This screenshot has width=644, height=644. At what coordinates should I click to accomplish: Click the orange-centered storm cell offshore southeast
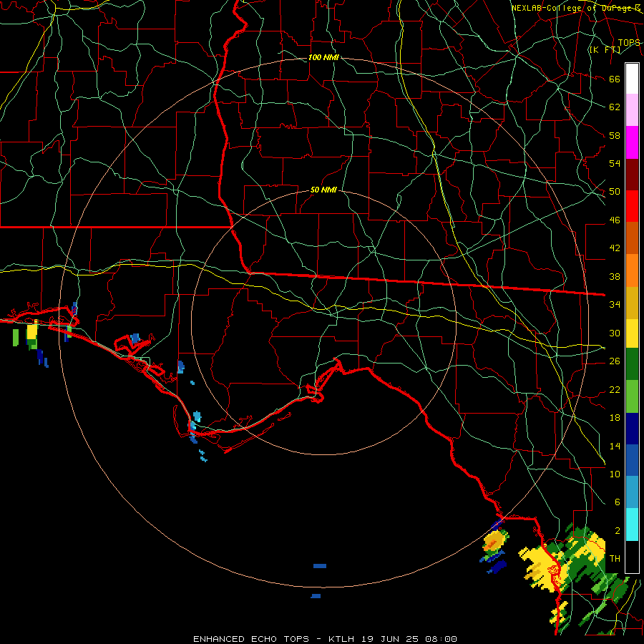click(494, 543)
